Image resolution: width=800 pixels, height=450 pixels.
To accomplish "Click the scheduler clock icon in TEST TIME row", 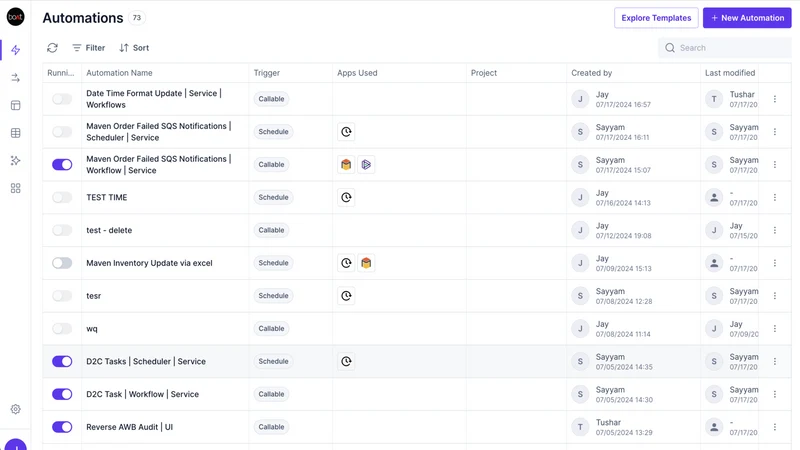I will click(346, 197).
